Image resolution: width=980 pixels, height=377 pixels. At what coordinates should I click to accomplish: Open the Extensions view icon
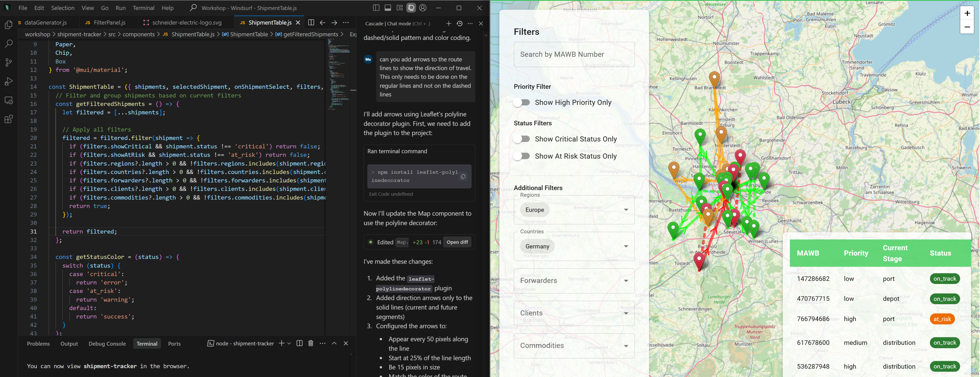(8, 119)
